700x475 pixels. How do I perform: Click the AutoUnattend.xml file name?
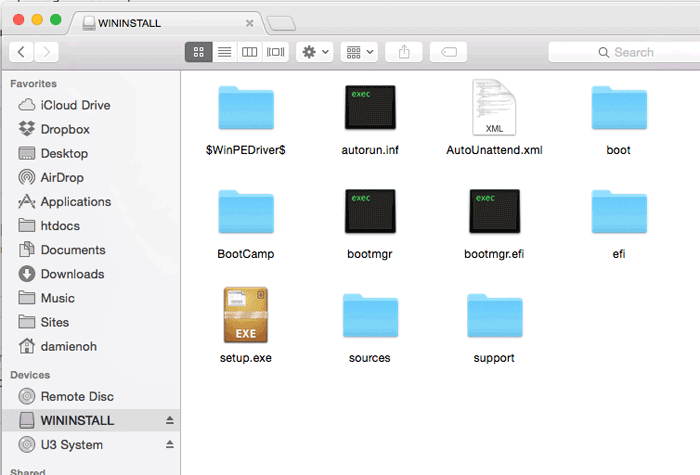[494, 150]
